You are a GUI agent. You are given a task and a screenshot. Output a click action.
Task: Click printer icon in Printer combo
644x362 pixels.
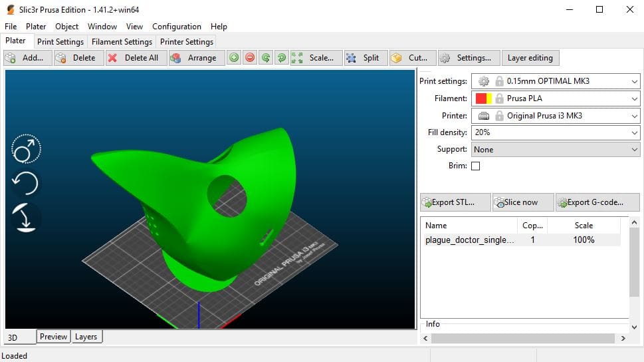pos(484,116)
